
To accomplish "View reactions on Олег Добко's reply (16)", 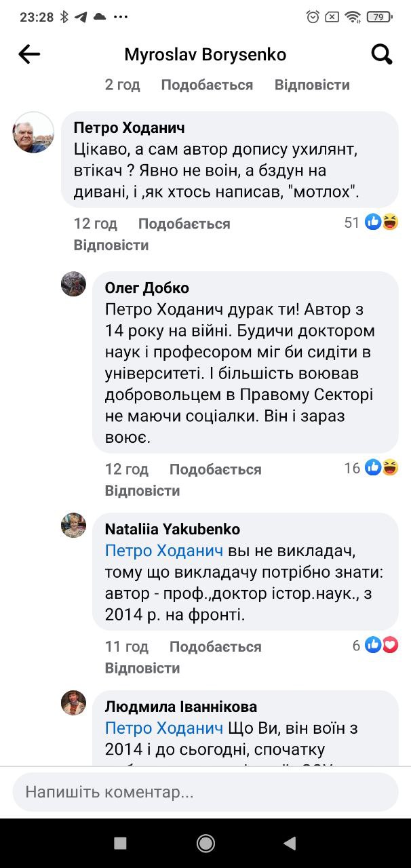I will pos(372,467).
